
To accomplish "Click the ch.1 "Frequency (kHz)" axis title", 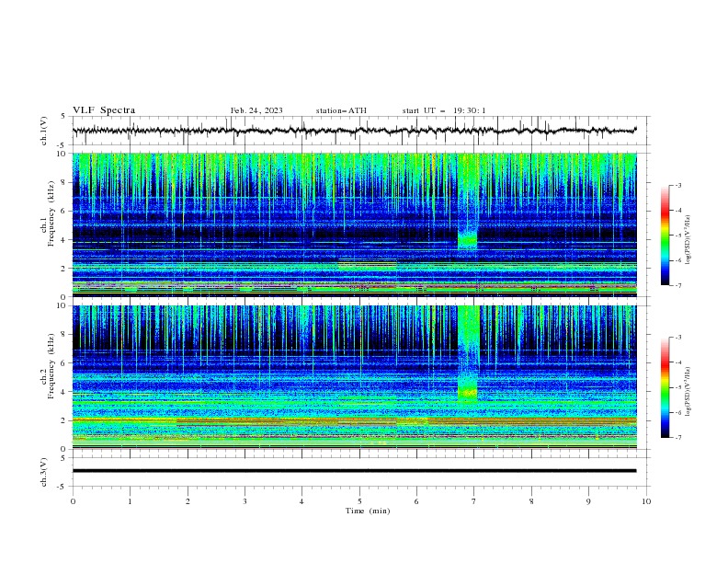I will click(51, 213).
